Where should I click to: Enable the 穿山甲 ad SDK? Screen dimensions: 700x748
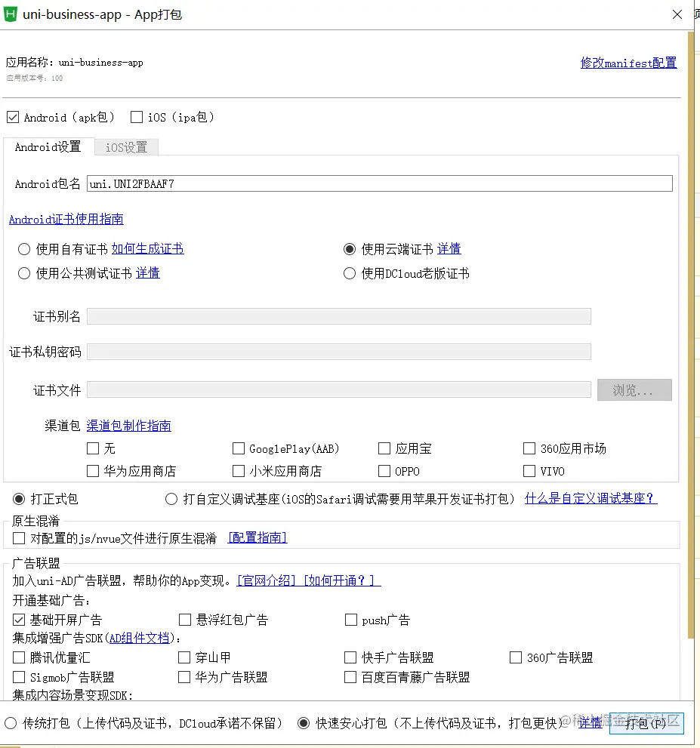[x=183, y=657]
